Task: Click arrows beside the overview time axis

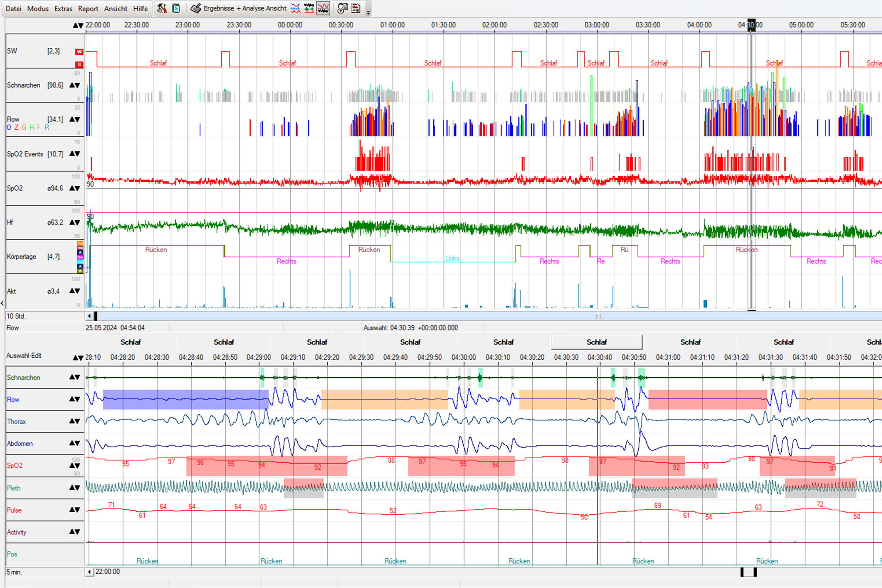Action: click(x=78, y=25)
